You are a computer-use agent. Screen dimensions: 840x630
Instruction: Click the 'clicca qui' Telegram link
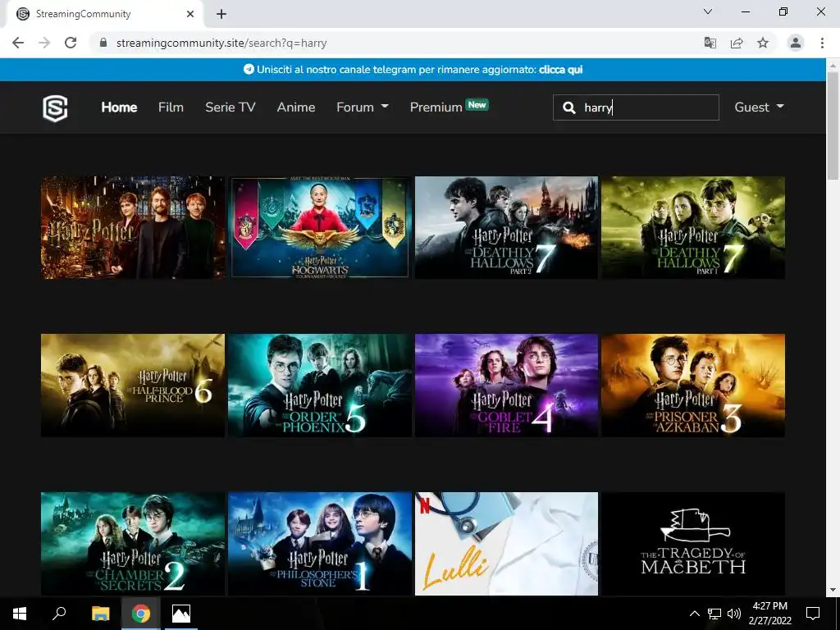(x=560, y=70)
